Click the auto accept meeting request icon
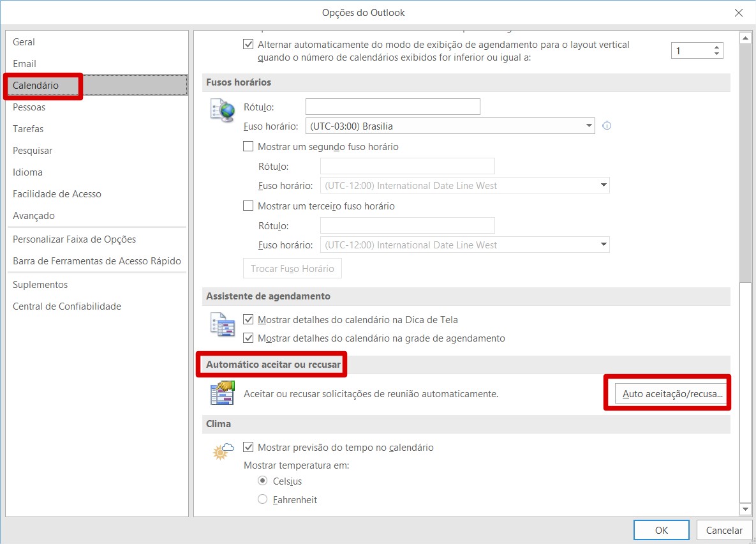This screenshot has height=544, width=756. coord(223,393)
